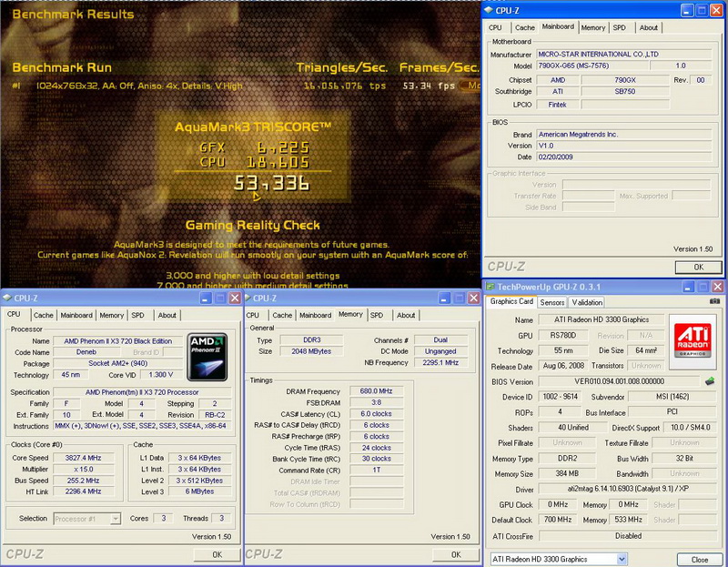
Task: Click the Core Speed value 3827.4 MHz
Action: coord(83,458)
